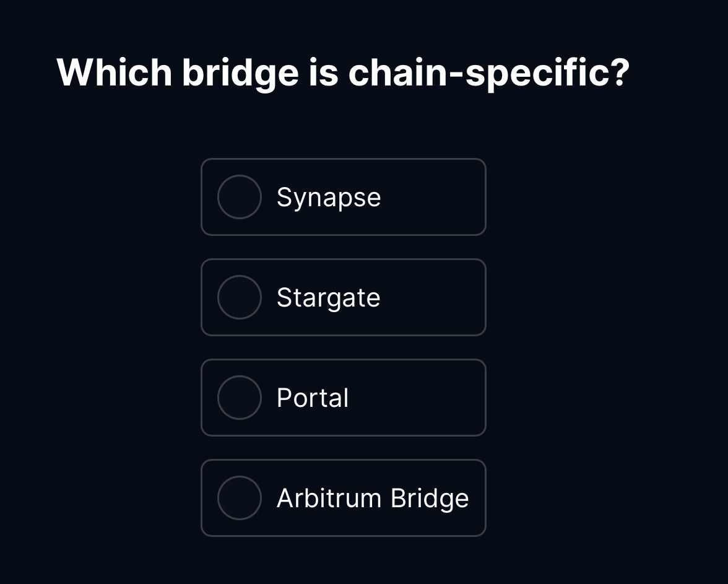Select the Synapse radio button

(x=239, y=197)
